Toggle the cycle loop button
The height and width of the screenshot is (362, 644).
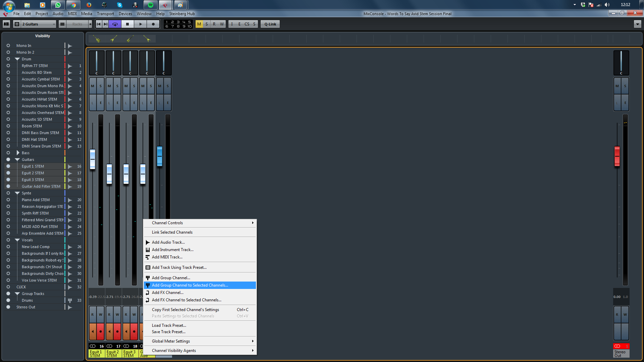click(x=115, y=24)
